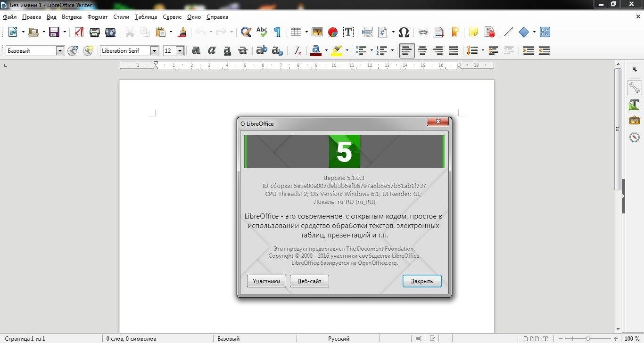Viewport: 644px width, 343px height.
Task: Apply red font color swatch
Action: point(316,50)
